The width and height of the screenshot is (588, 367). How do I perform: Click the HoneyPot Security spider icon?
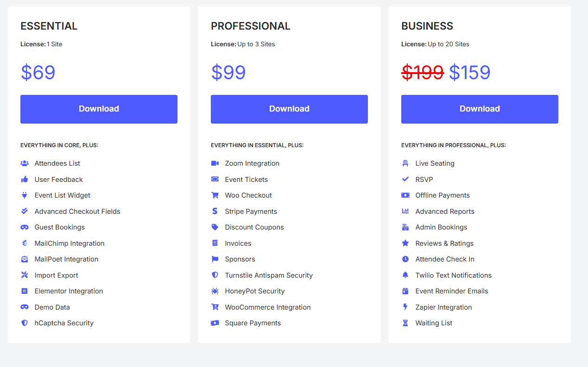[215, 291]
